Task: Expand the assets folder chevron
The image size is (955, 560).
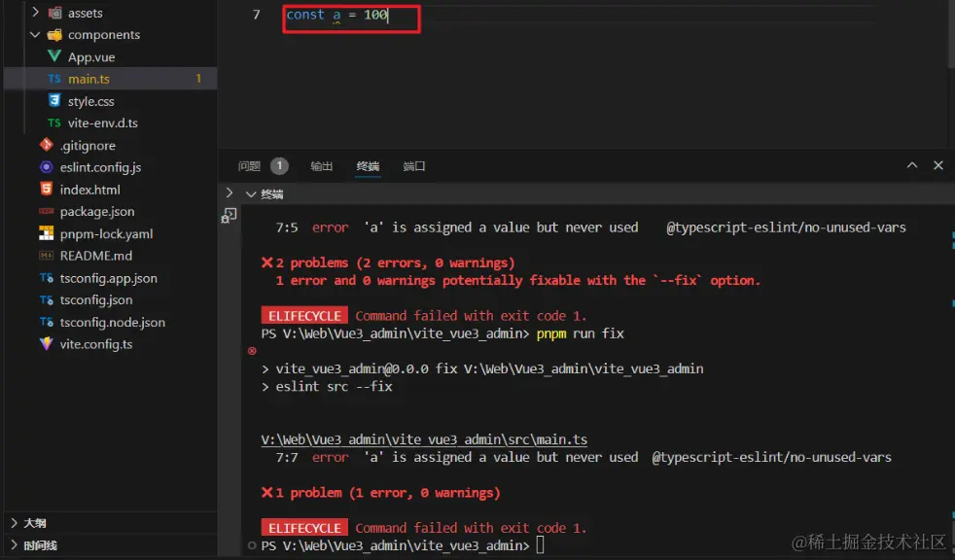Action: click(x=35, y=12)
